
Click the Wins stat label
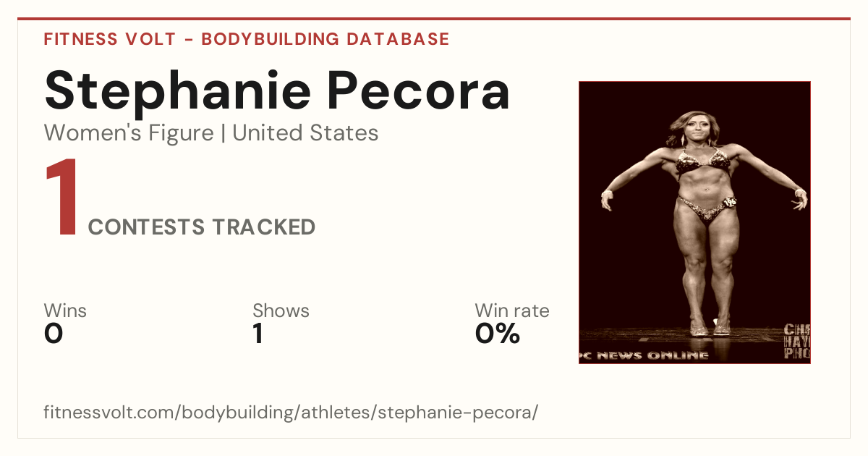tap(65, 311)
